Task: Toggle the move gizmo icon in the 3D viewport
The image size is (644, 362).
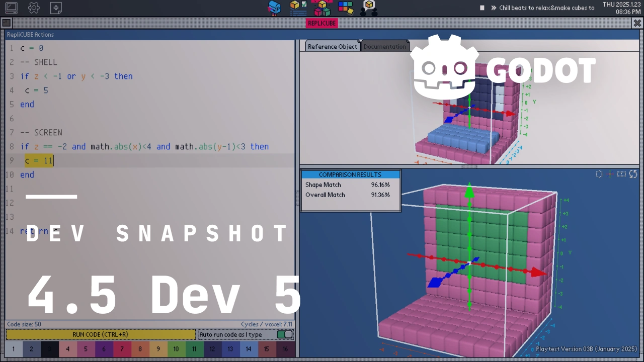Action: click(610, 174)
